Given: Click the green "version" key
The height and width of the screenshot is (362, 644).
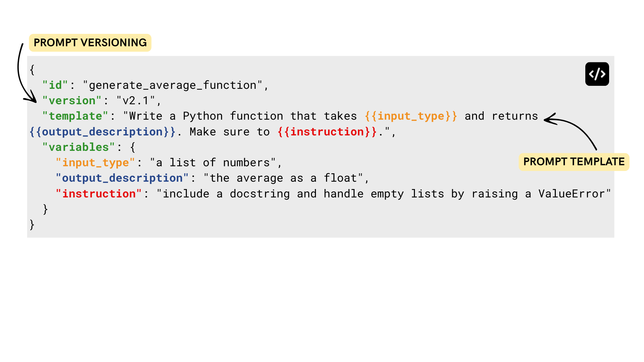Looking at the screenshot, I should pos(72,101).
